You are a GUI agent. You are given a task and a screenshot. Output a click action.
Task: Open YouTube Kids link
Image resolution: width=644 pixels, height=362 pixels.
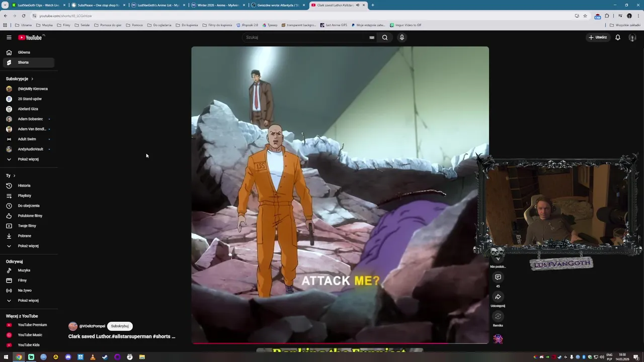(x=29, y=345)
